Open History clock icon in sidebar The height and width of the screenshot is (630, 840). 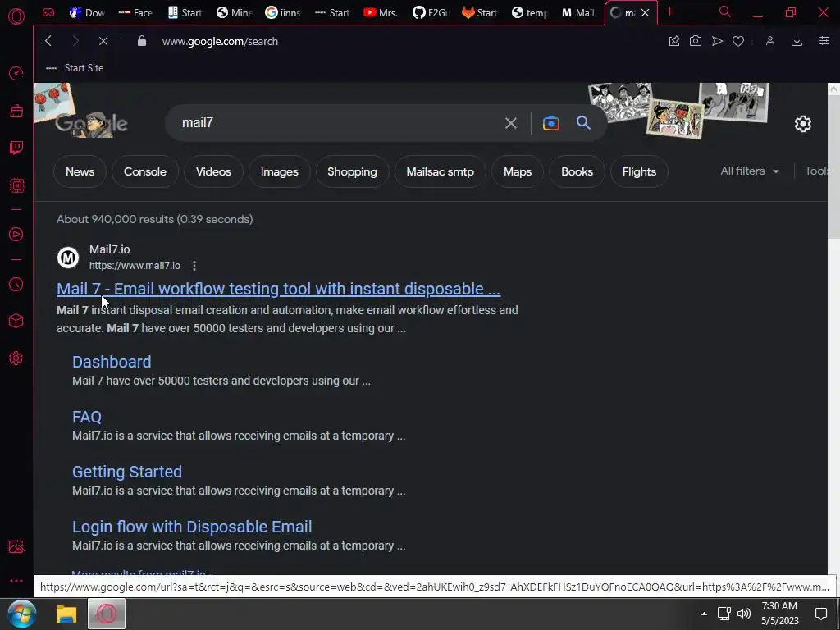click(x=16, y=284)
